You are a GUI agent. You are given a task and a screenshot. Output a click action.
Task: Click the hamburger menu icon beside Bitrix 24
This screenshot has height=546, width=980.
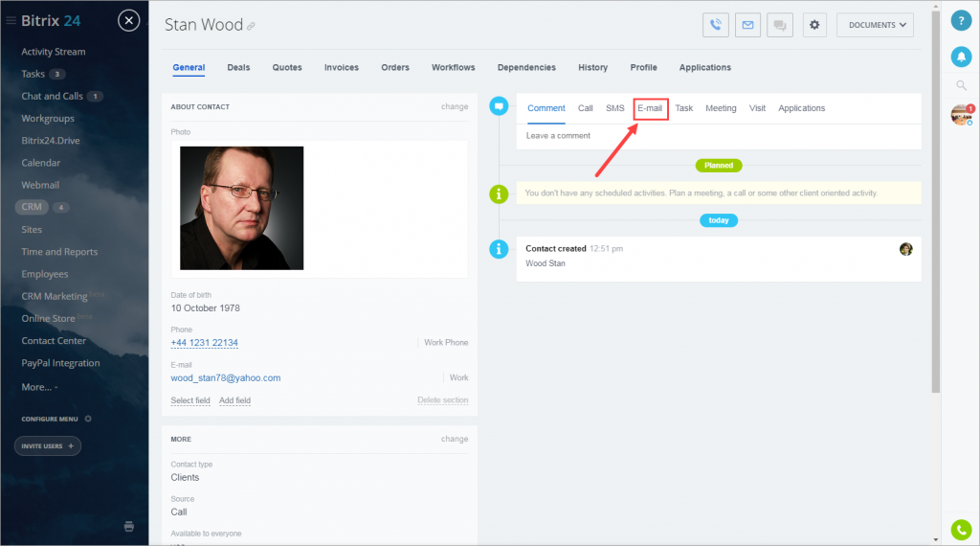(11, 21)
